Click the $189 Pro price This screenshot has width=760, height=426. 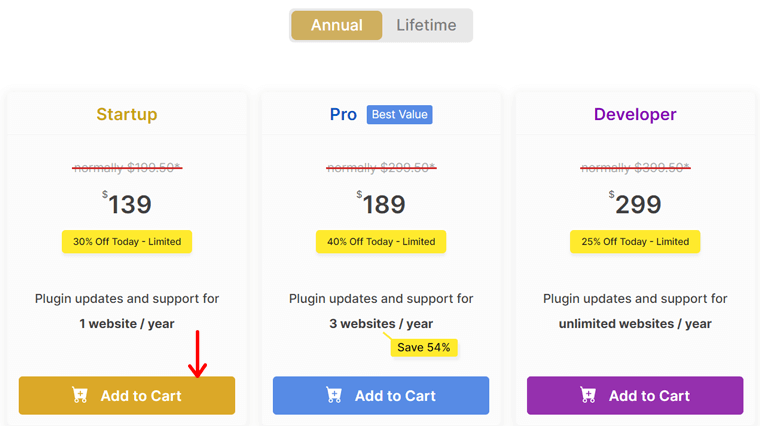(381, 204)
